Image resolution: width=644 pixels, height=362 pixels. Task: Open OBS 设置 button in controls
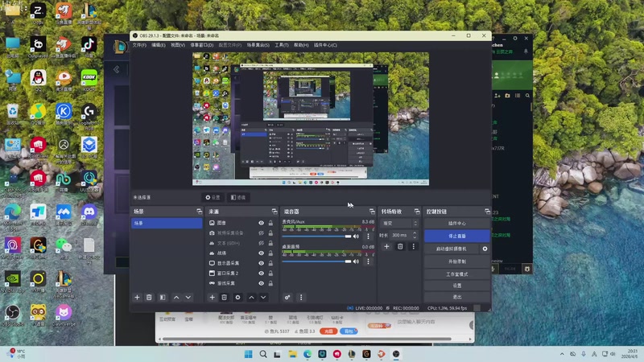point(456,286)
